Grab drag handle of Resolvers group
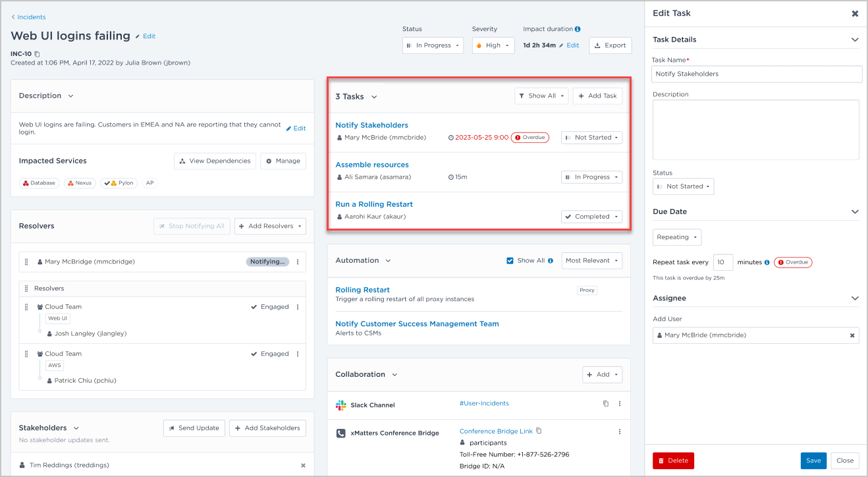Screen dimensions: 868x477 pos(27,289)
